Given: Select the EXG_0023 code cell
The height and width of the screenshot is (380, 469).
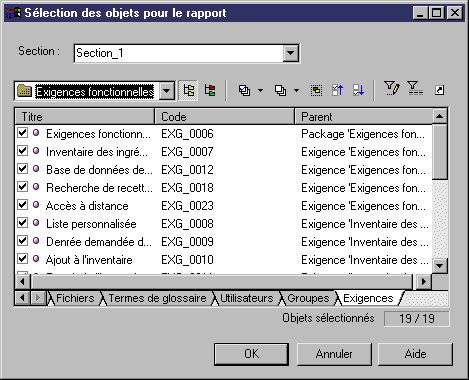Looking at the screenshot, I should (x=187, y=206).
